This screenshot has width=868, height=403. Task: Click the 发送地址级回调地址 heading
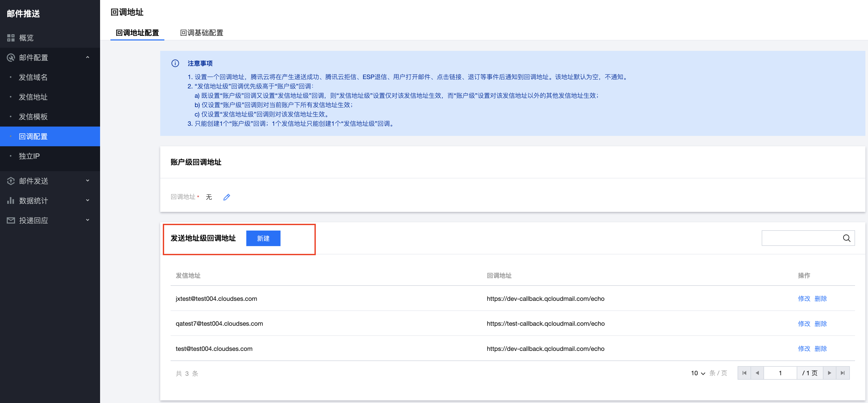point(203,238)
